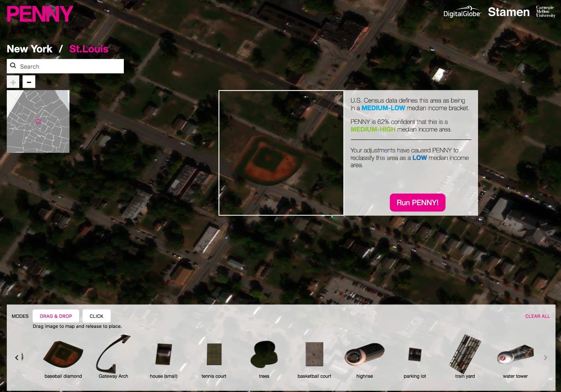Pick the basketball court feature
This screenshot has height=392, width=561.
314,354
